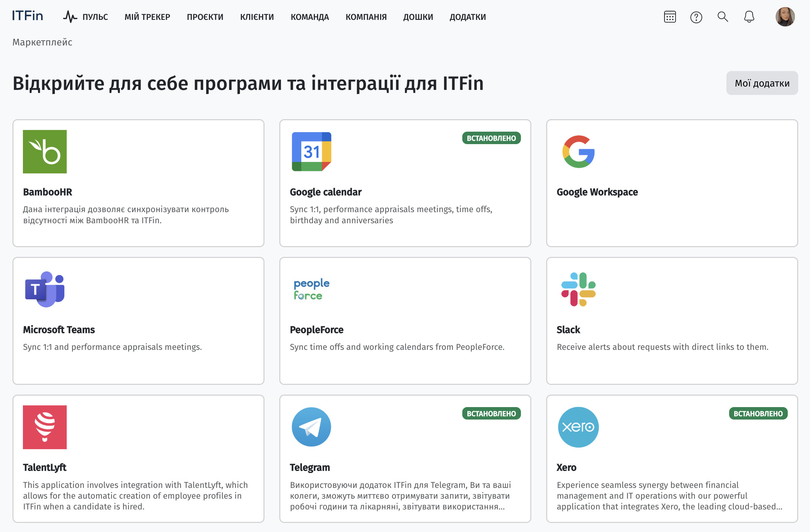810x532 pixels.
Task: Click the ITFin logo
Action: [27, 16]
